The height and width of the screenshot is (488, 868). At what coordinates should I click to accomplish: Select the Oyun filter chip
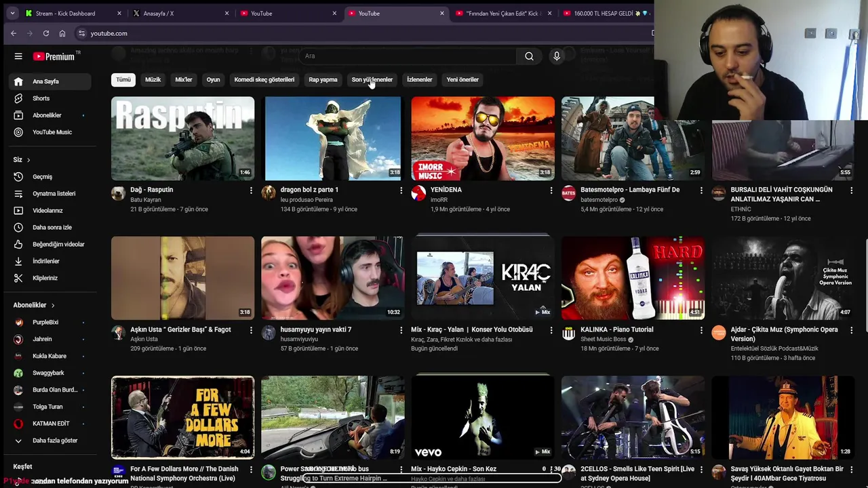click(x=213, y=80)
